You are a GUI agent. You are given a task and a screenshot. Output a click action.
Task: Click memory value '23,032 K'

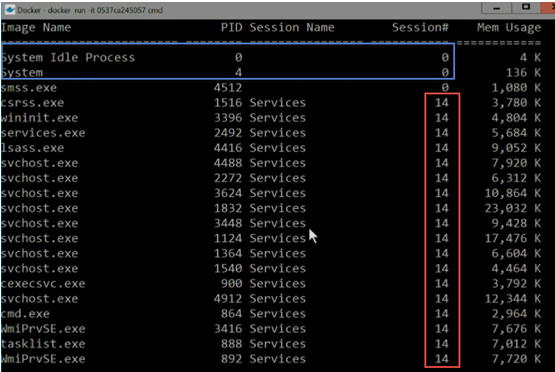pyautogui.click(x=513, y=208)
